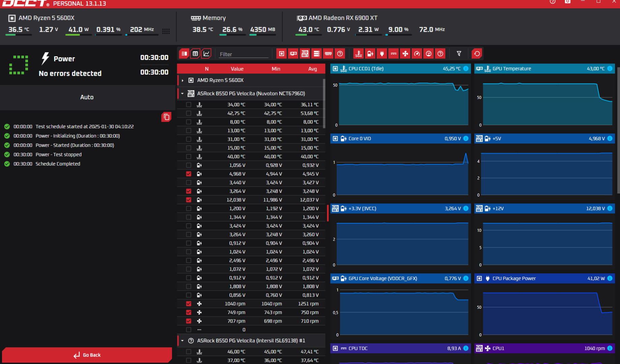Viewport: 620px width, 364px height.
Task: Check the 34,00 °C temperature row checkbox
Action: click(189, 105)
